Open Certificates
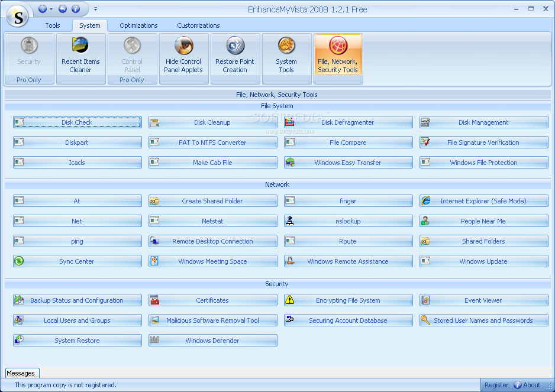This screenshot has width=555, height=392. tap(213, 300)
